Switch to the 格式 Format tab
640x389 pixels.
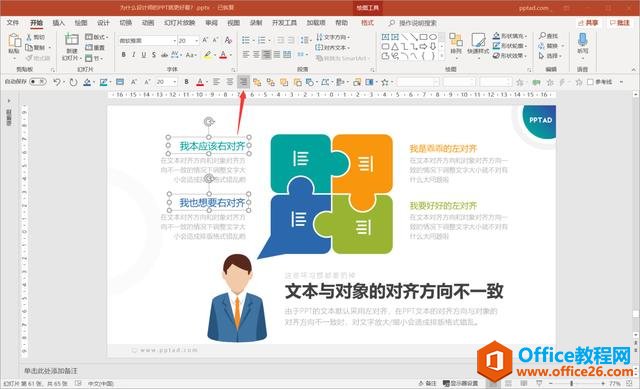367,23
